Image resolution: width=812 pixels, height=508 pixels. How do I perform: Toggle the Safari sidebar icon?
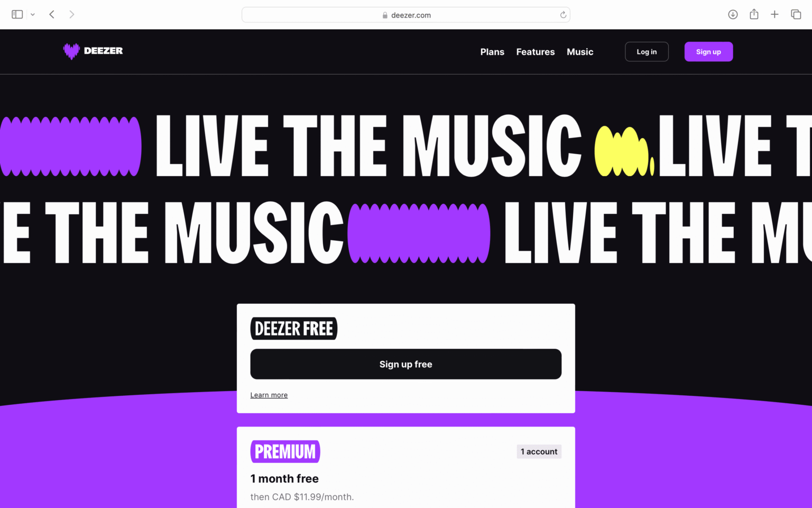[17, 14]
